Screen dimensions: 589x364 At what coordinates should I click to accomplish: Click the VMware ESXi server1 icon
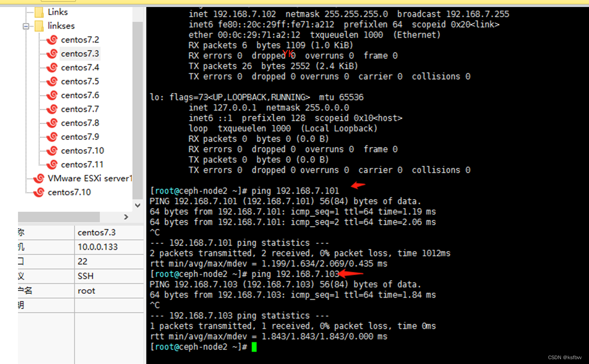point(39,178)
